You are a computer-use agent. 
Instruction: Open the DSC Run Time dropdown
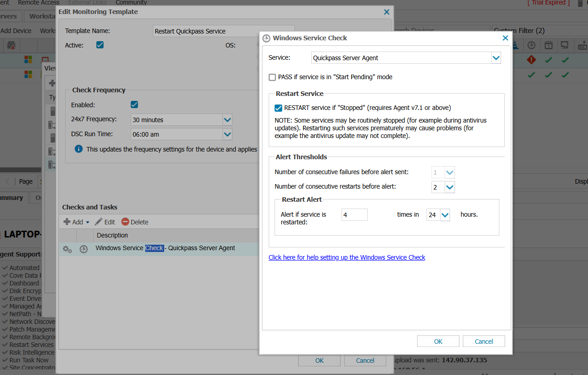coord(227,134)
